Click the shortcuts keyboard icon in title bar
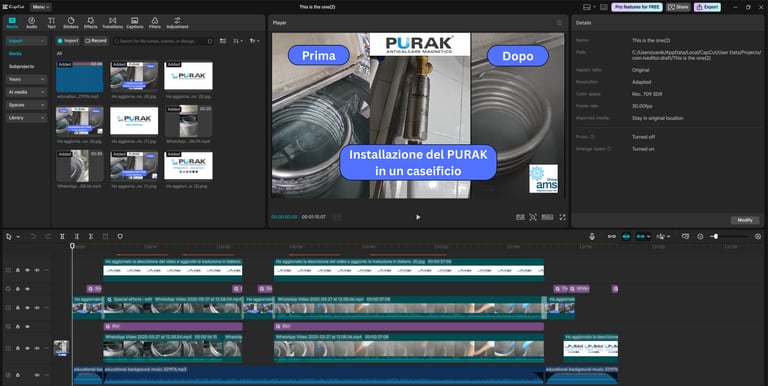The width and height of the screenshot is (768, 386). pyautogui.click(x=604, y=7)
